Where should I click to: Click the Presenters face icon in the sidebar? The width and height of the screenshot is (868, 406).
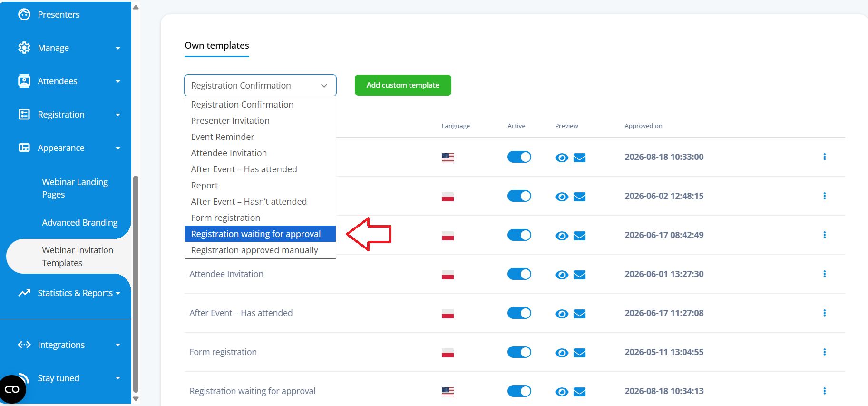(24, 14)
